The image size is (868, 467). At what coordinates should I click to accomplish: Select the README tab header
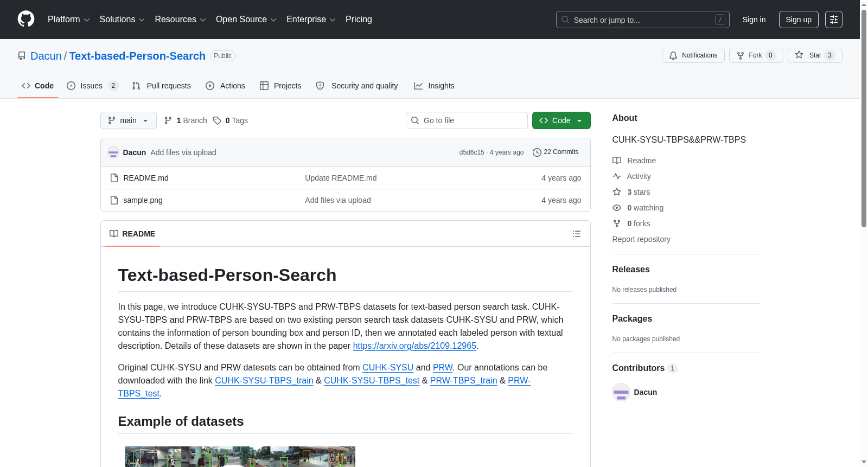point(132,234)
